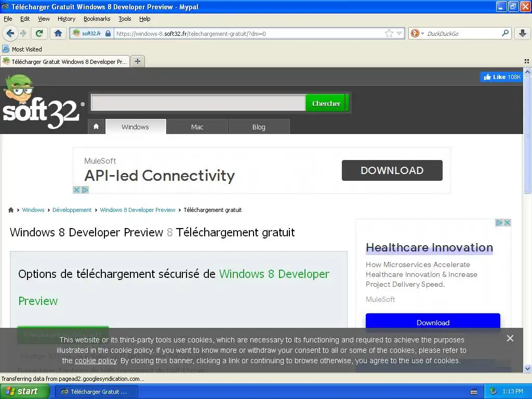Click the Healthcare Innovation ad headline
The image size is (532, 399).
(429, 247)
